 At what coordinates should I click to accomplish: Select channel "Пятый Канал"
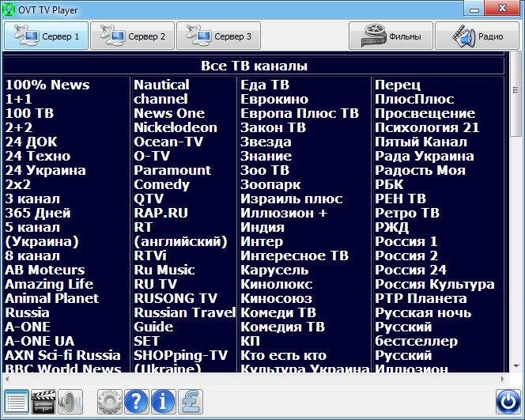[x=421, y=142]
